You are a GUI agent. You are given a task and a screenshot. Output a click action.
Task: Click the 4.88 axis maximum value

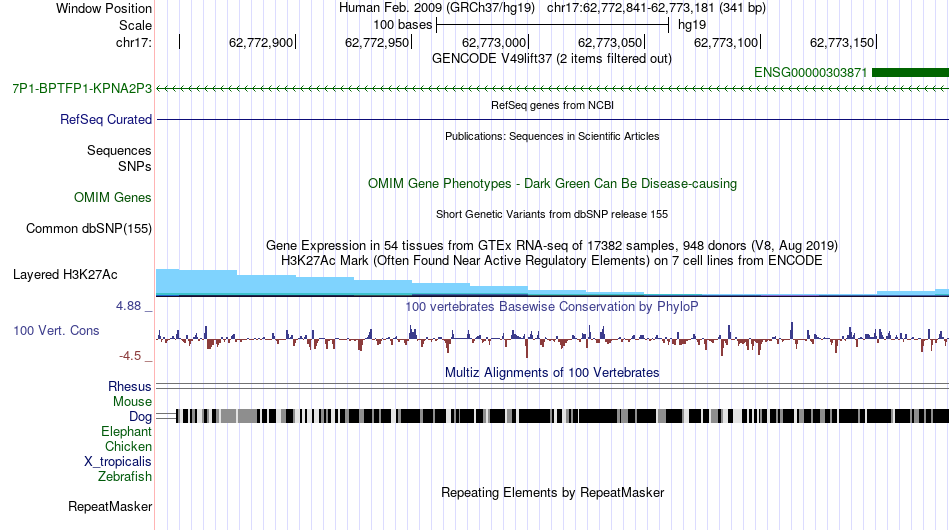pyautogui.click(x=128, y=306)
